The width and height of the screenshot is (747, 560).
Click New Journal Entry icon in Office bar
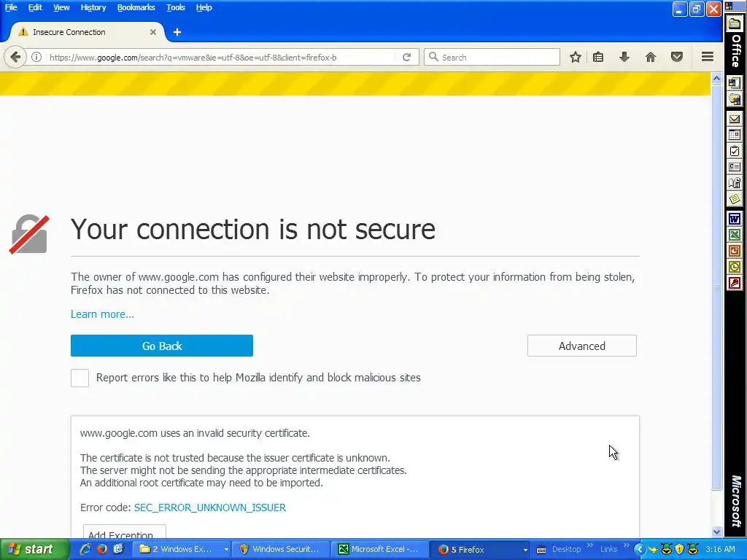point(734,183)
